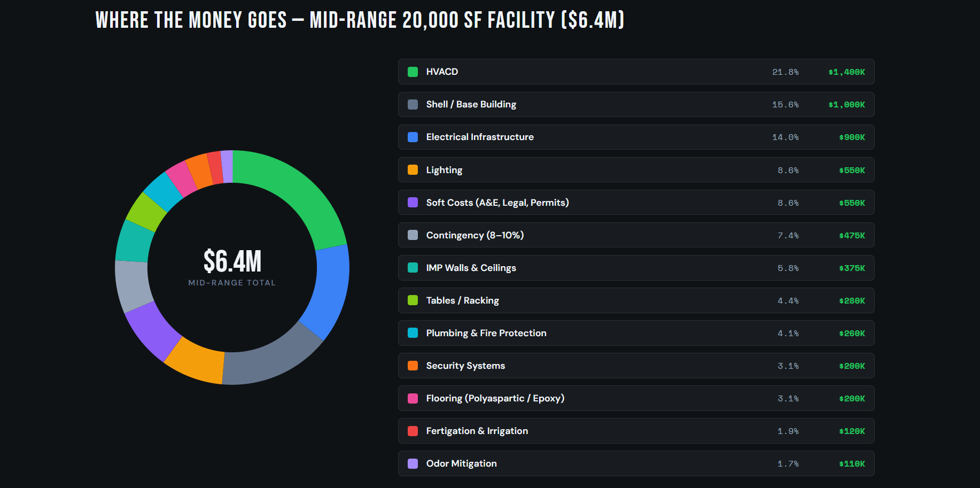Viewport: 980px width, 488px height.
Task: Select the Security Systems label
Action: (x=465, y=366)
